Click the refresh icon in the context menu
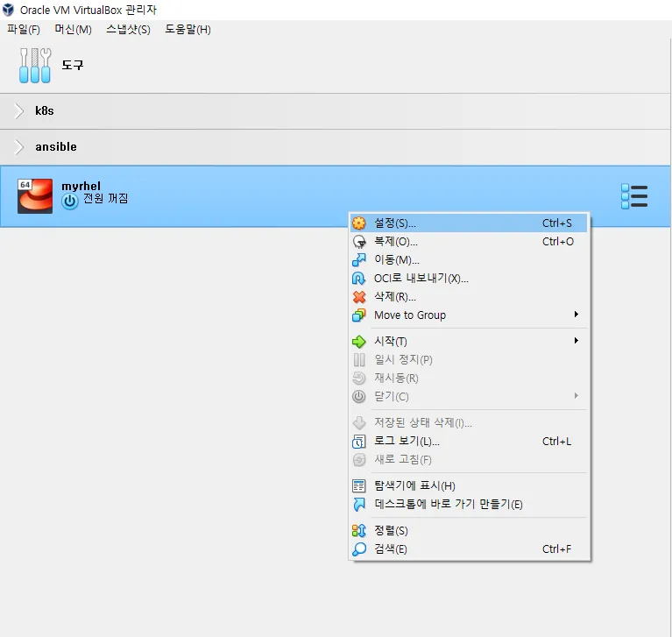 pyautogui.click(x=358, y=460)
